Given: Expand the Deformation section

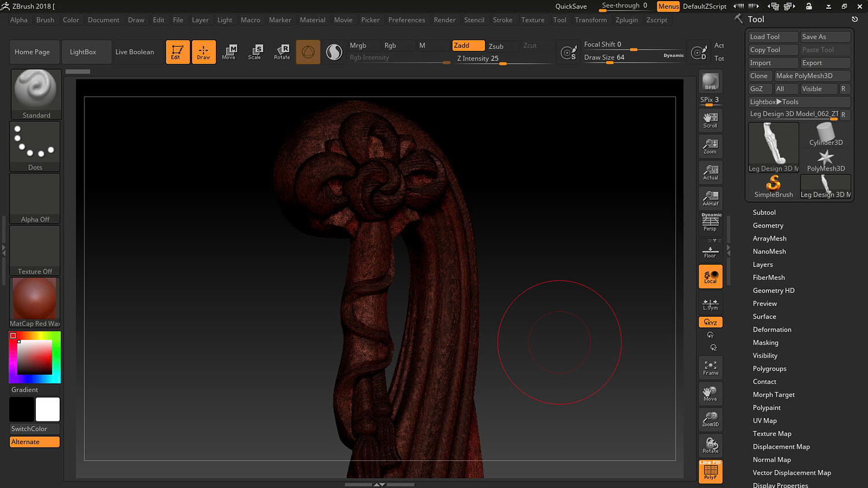Looking at the screenshot, I should coord(771,330).
